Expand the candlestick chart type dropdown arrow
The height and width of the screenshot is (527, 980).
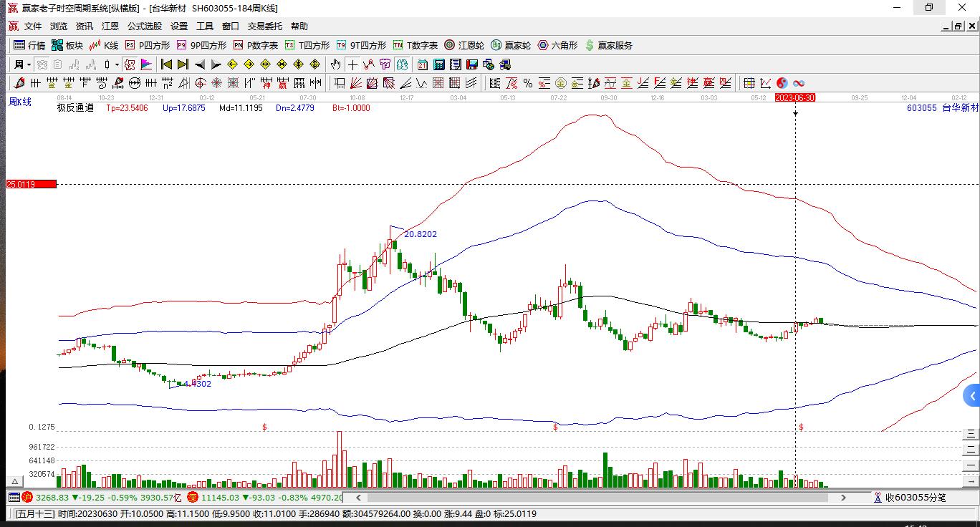(x=117, y=64)
